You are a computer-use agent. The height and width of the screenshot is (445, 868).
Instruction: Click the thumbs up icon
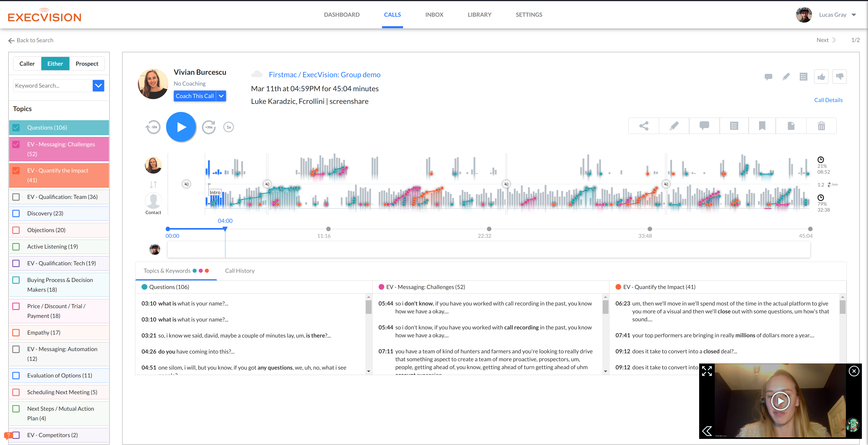coord(821,77)
